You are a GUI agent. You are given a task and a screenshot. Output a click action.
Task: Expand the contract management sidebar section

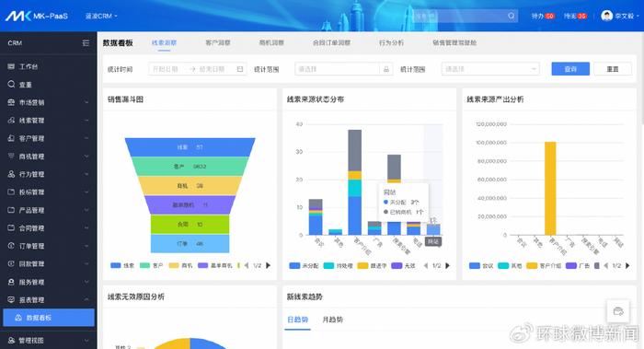(49, 228)
